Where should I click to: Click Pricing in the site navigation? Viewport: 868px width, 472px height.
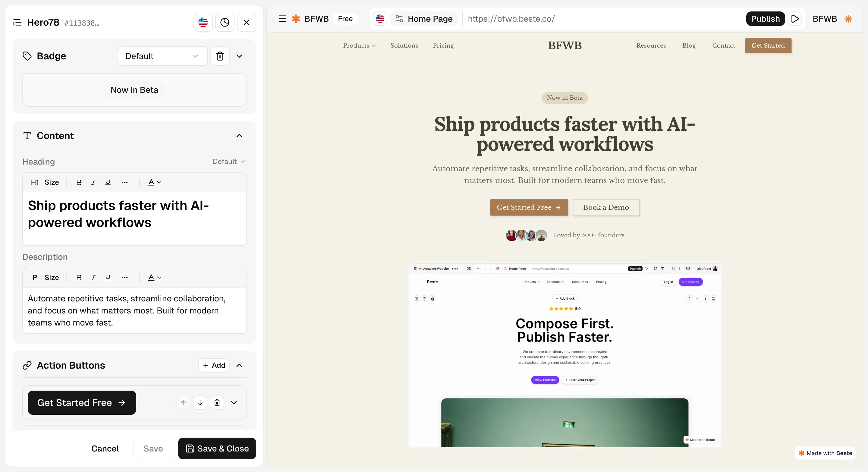click(443, 46)
